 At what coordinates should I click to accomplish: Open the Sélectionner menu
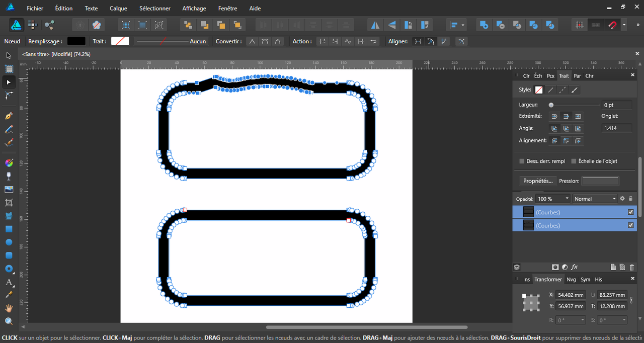point(155,8)
